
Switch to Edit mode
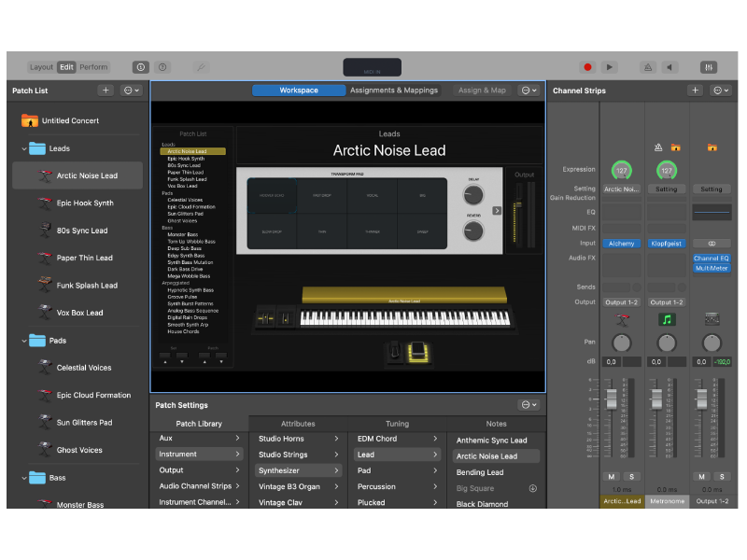pyautogui.click(x=66, y=67)
